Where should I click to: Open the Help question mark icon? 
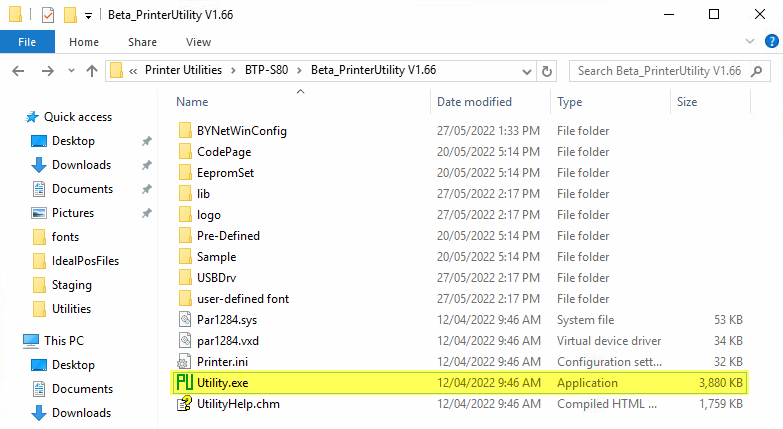772,41
